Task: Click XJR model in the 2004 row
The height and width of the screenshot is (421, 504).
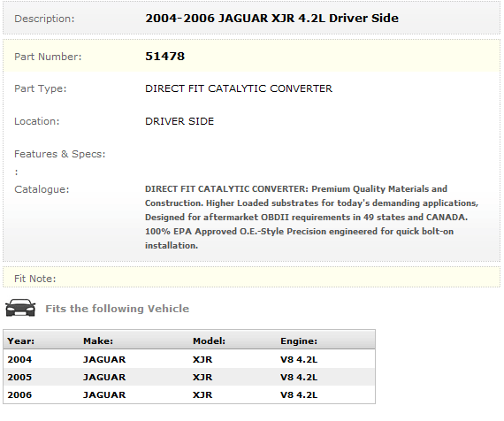Action: 202,359
